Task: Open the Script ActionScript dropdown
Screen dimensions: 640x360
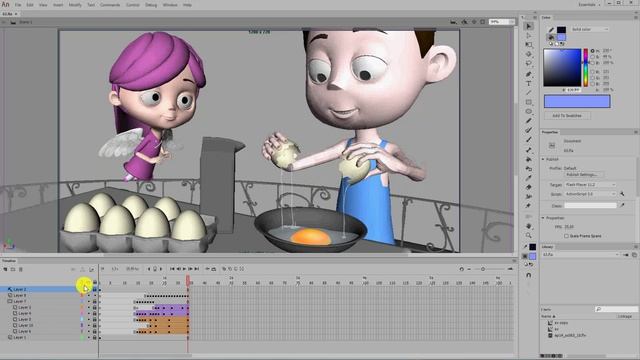Action: [590, 194]
